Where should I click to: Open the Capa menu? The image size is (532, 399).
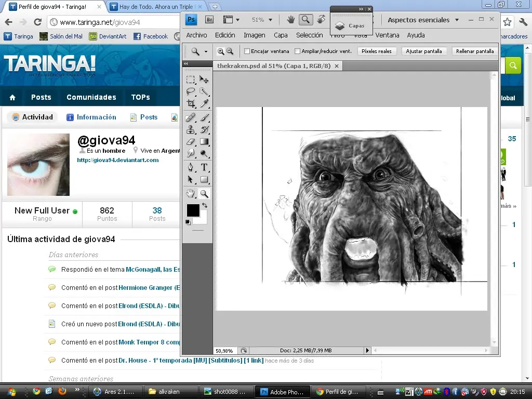(x=281, y=35)
